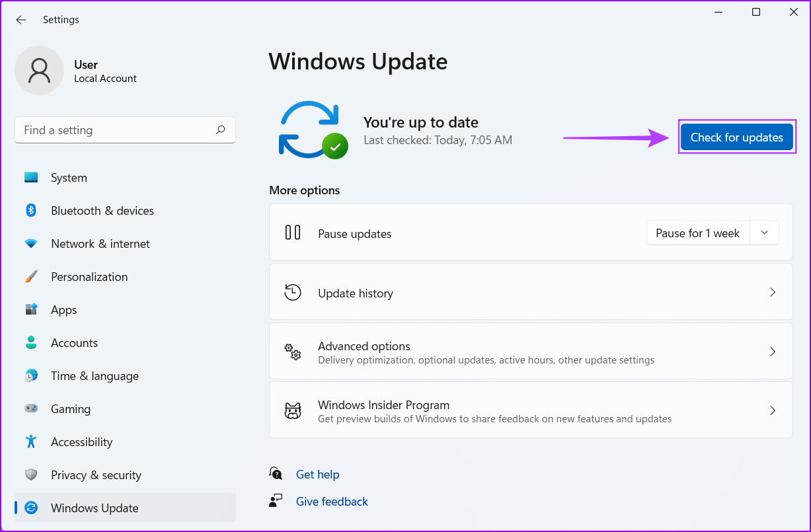Open Network & internet settings
This screenshot has height=532, width=811.
click(x=125, y=244)
